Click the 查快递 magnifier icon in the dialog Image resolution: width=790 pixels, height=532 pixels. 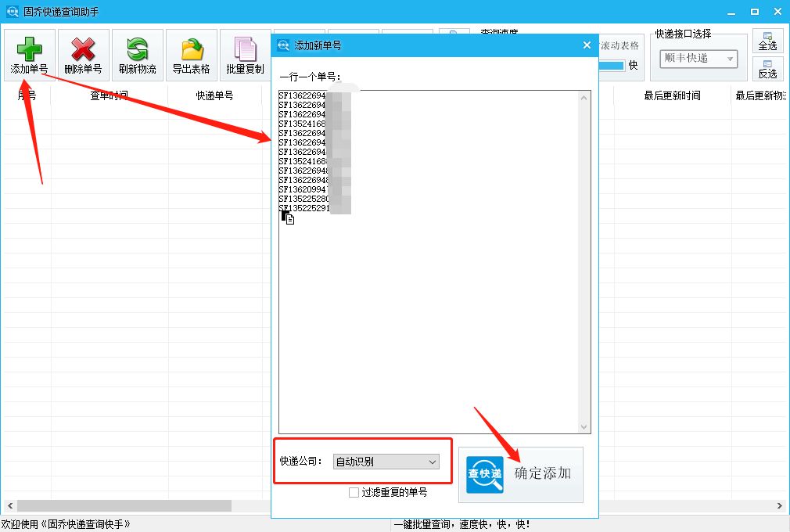click(x=483, y=474)
